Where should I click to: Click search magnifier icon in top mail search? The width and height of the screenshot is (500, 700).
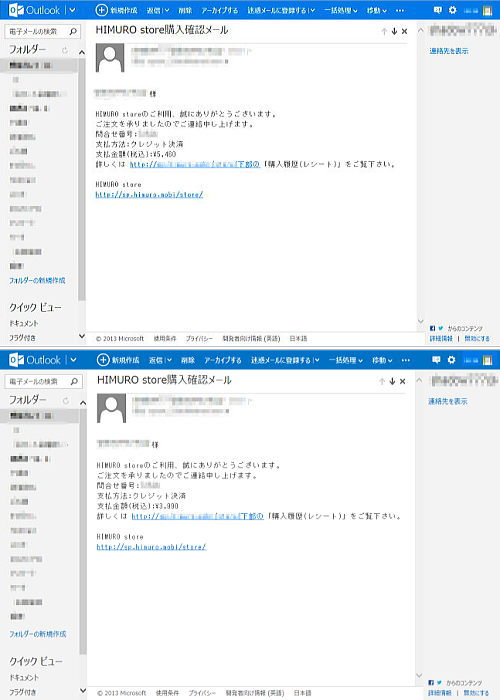(73, 31)
